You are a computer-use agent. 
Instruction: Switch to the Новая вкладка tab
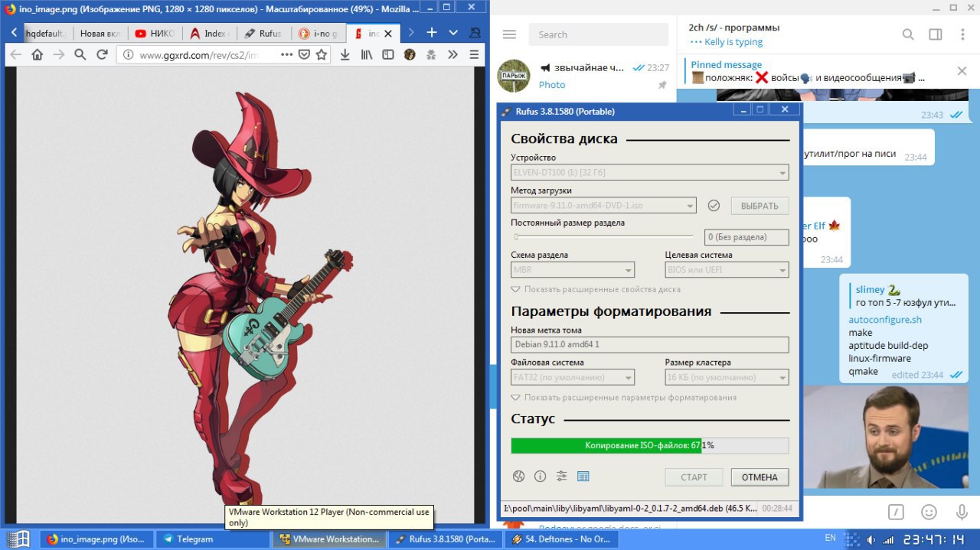point(100,33)
